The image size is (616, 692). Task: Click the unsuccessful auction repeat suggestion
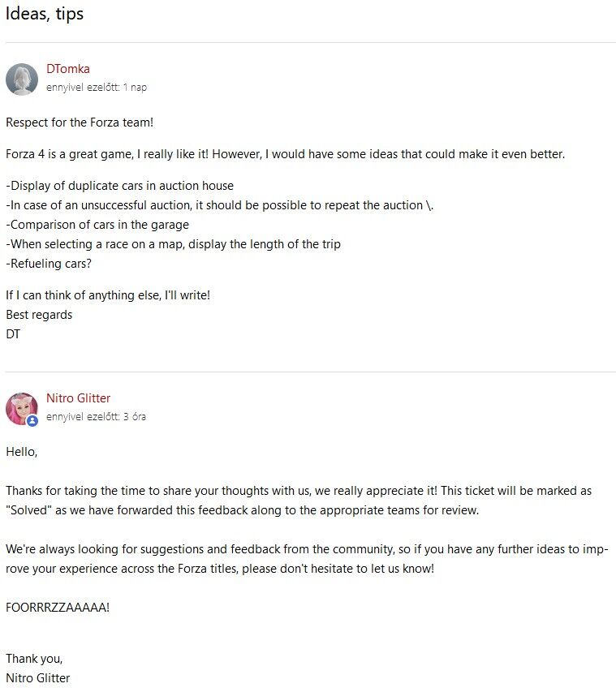point(219,205)
